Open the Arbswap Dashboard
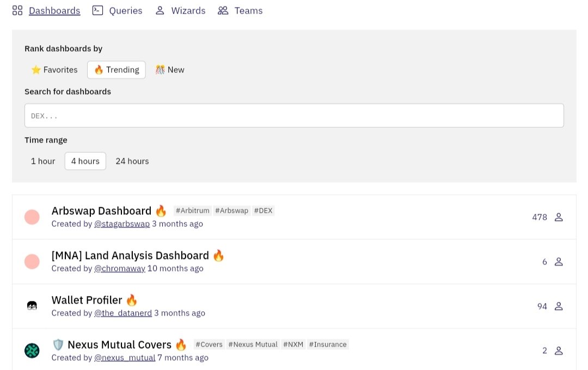 tap(101, 211)
